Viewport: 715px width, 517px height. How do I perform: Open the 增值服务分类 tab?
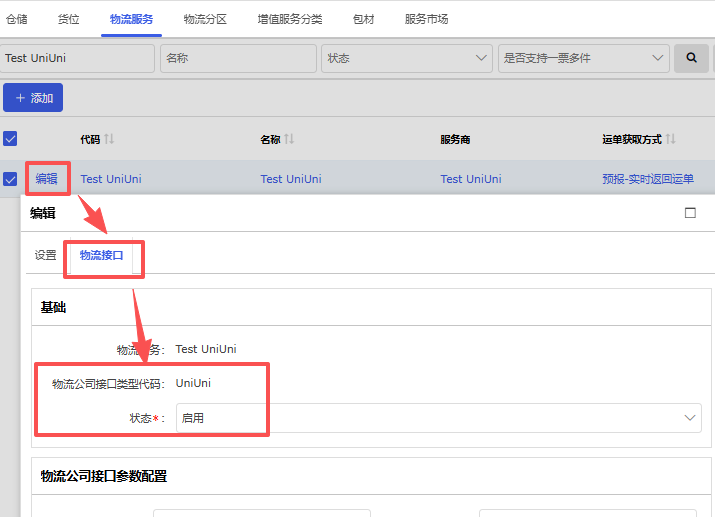coord(290,19)
